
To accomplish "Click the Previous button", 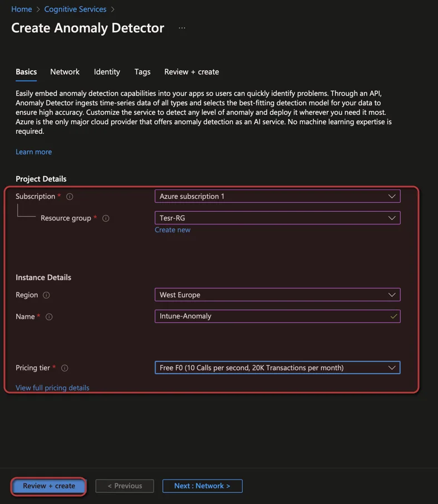I will (x=125, y=486).
